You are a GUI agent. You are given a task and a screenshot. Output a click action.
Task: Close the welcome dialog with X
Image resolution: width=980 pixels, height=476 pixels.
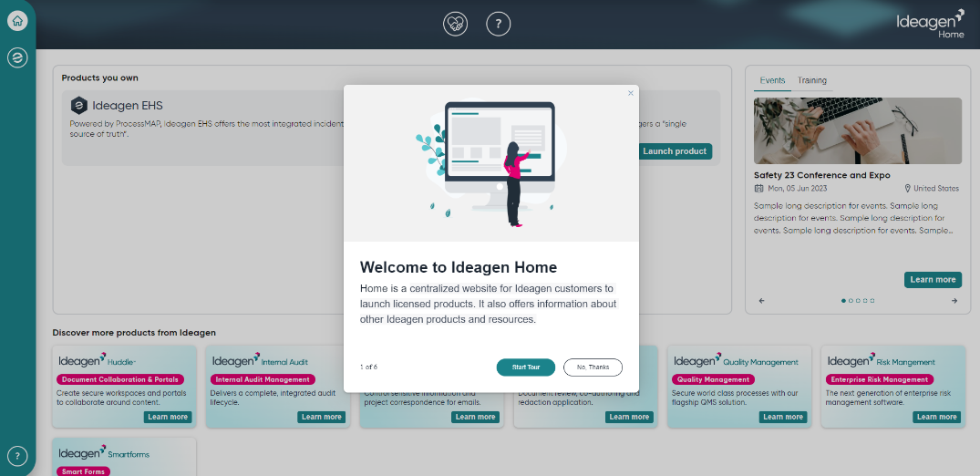tap(631, 93)
